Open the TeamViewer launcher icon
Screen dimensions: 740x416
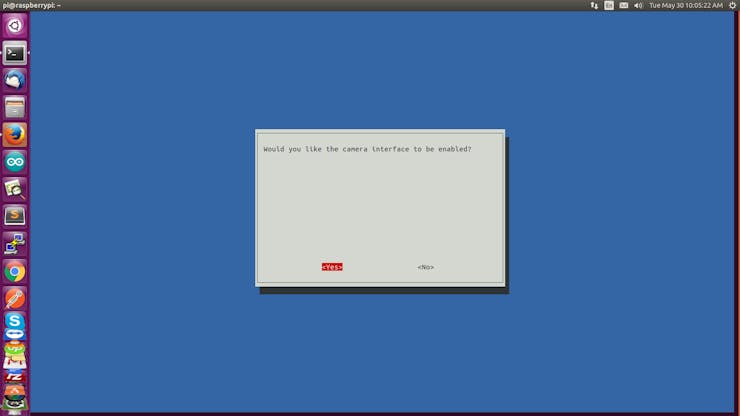(15, 334)
